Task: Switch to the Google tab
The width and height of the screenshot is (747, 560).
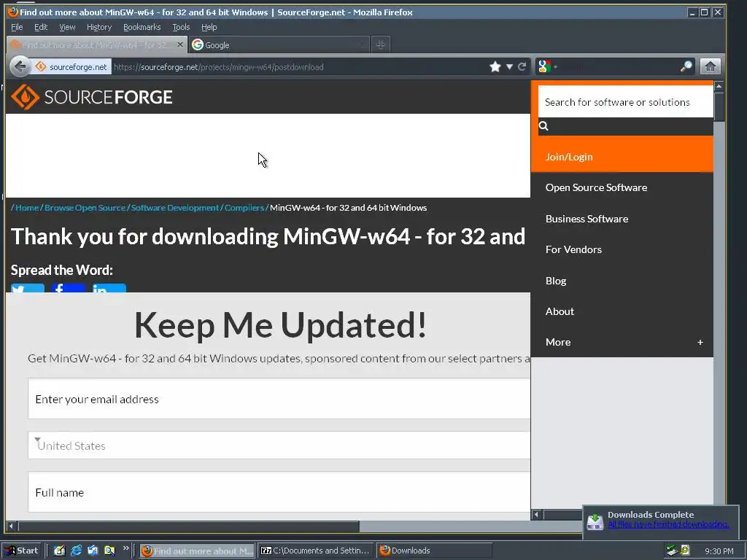Action: click(279, 44)
